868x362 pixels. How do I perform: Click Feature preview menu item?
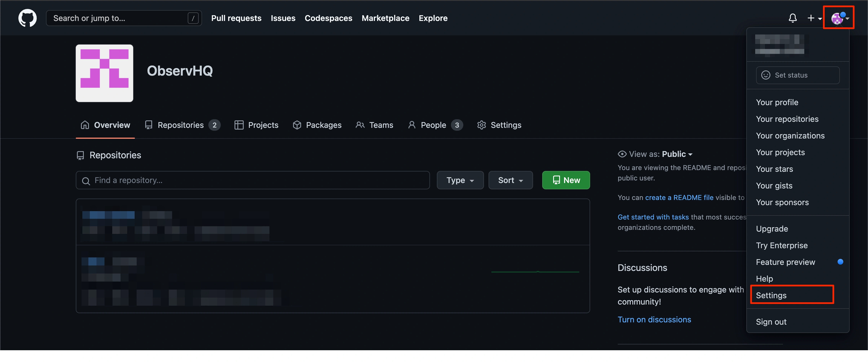tap(785, 262)
